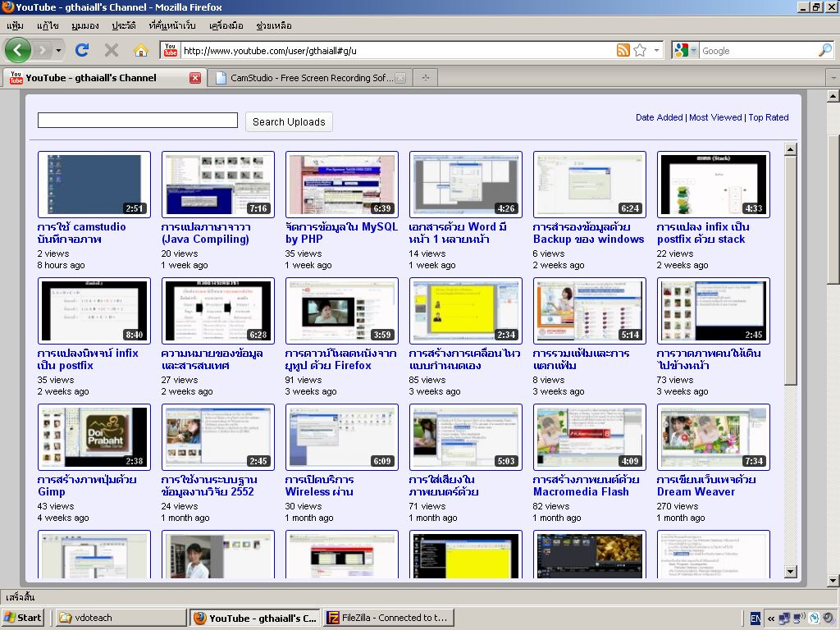Click the stop loading X icon
The height and width of the screenshot is (630, 840).
pyautogui.click(x=112, y=50)
